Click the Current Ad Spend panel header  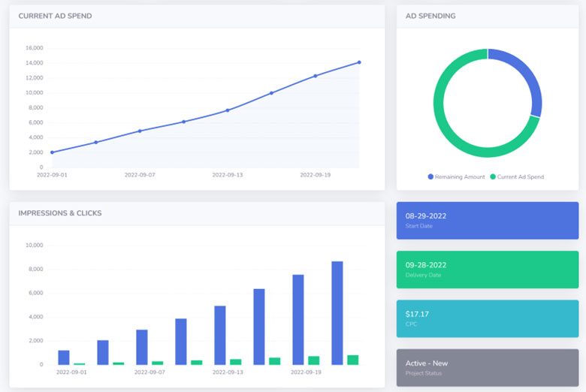55,16
